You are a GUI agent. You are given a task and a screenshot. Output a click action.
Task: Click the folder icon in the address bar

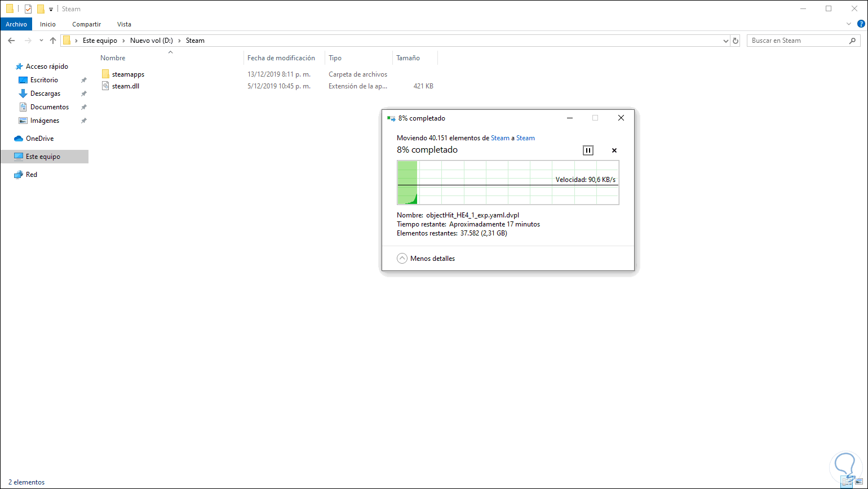coord(67,41)
